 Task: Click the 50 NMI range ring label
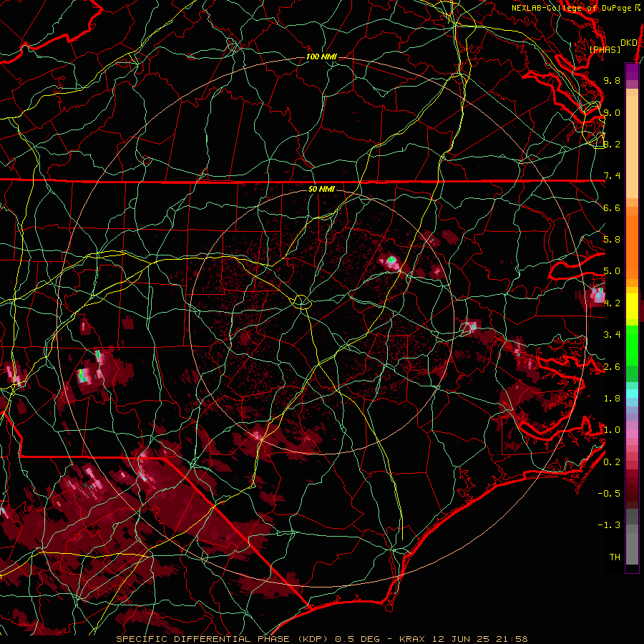pos(321,189)
